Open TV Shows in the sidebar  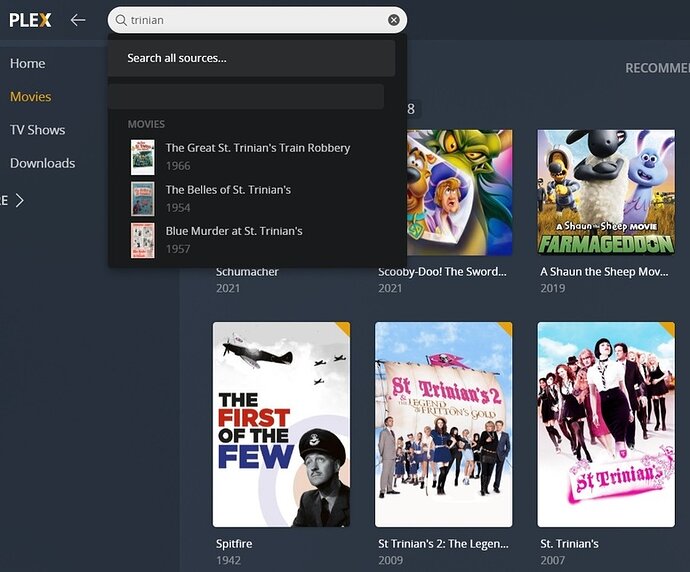(38, 130)
